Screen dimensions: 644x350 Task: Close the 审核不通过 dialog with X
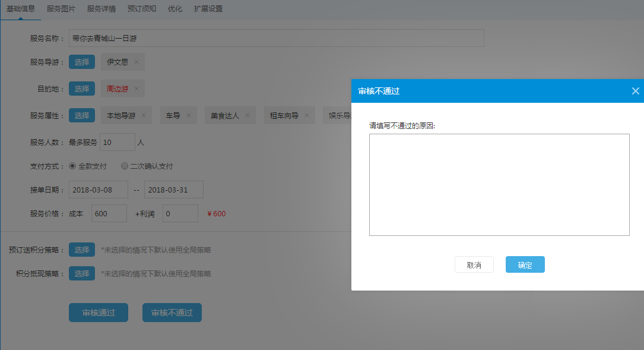(635, 91)
